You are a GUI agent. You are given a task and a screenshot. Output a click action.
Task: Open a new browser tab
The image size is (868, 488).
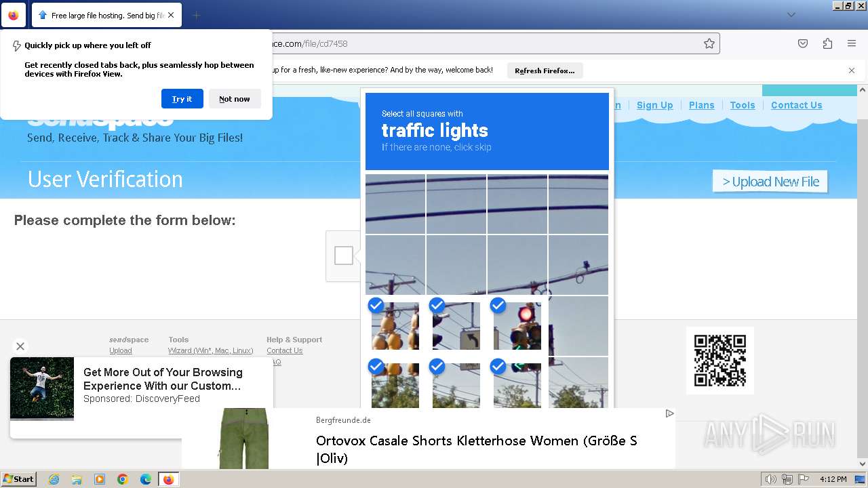click(x=196, y=15)
